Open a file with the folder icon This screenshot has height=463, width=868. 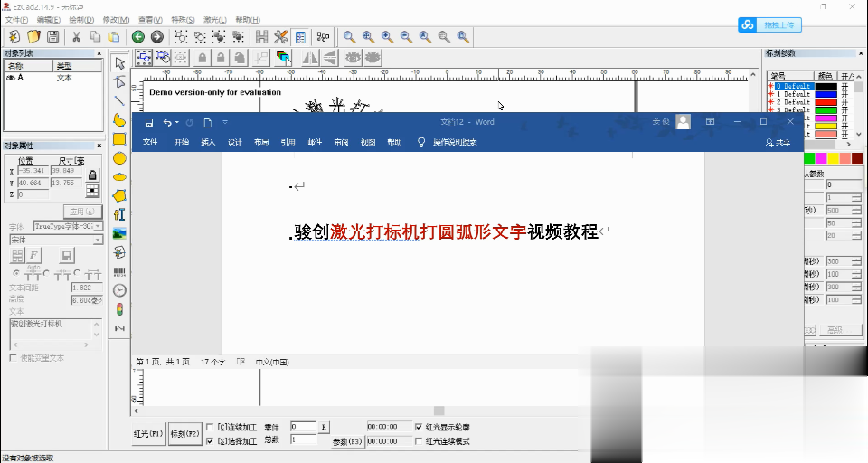33,37
